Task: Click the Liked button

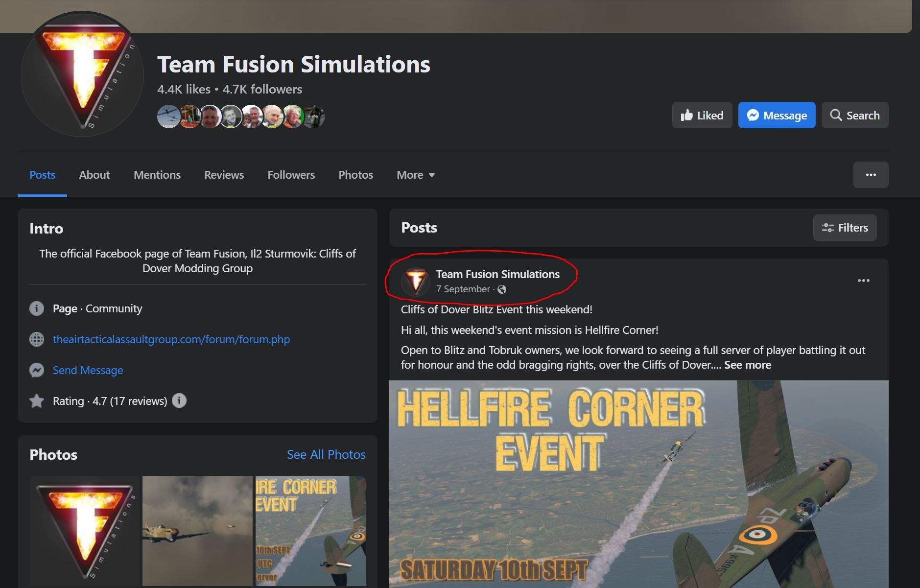Action: (x=702, y=115)
